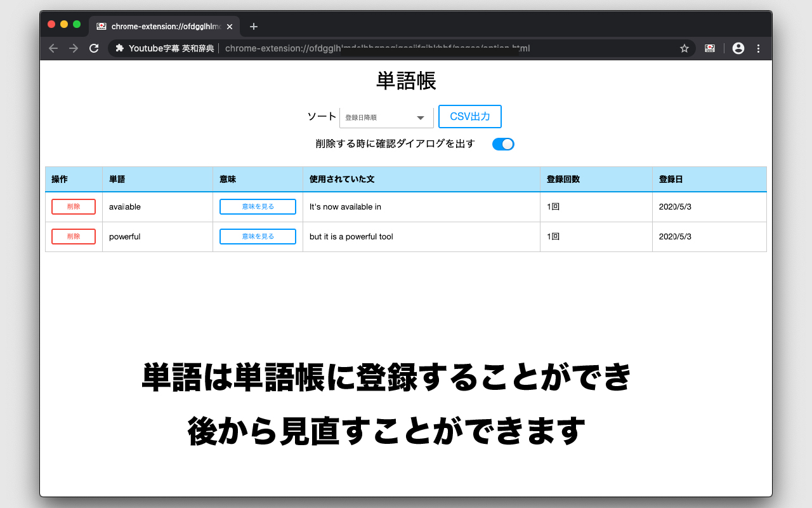Open a new tab with the plus button
The height and width of the screenshot is (508, 812).
[x=253, y=26]
